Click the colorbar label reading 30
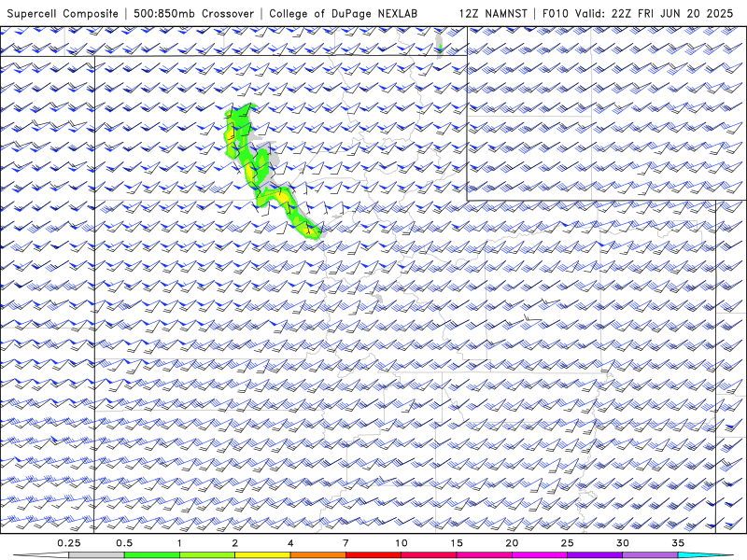 (x=623, y=543)
